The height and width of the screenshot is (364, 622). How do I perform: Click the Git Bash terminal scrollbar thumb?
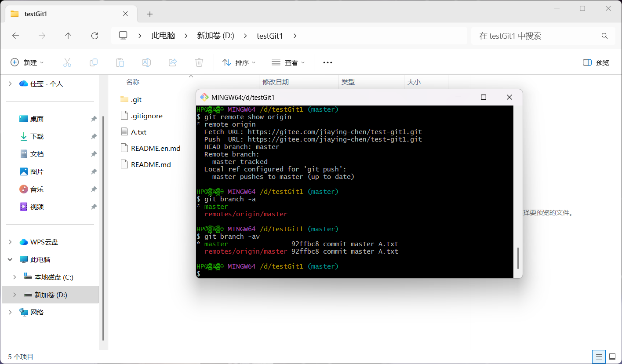pos(518,258)
